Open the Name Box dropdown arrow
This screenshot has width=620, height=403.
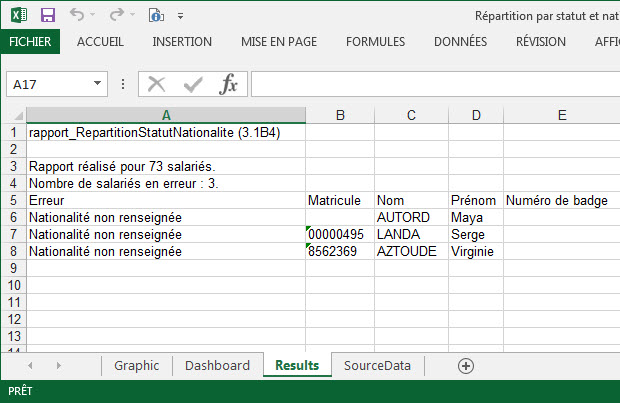click(98, 84)
